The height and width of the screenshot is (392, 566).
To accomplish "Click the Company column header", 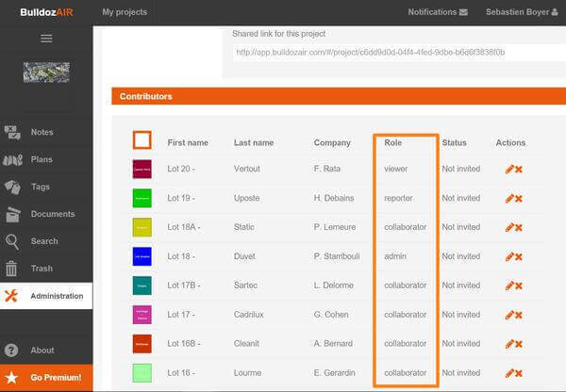I will tap(332, 143).
